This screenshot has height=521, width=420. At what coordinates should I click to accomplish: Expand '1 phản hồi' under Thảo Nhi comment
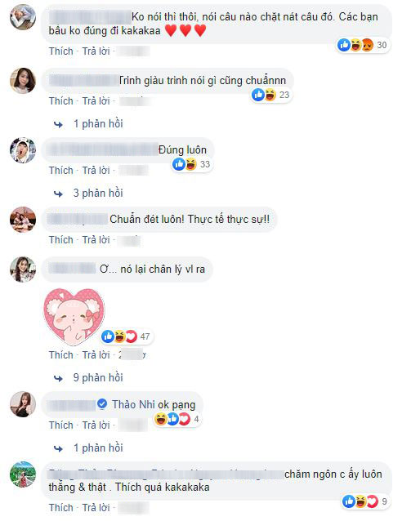[x=98, y=448]
